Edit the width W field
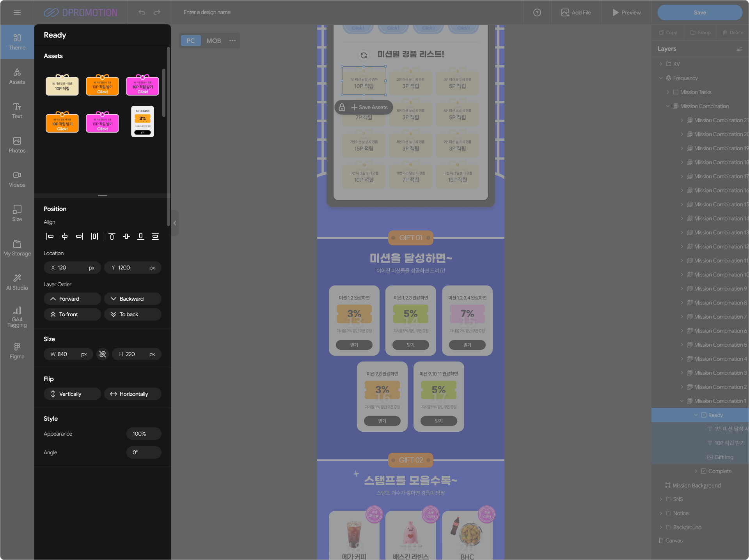Screen dimensions: 749x560 (x=68, y=354)
